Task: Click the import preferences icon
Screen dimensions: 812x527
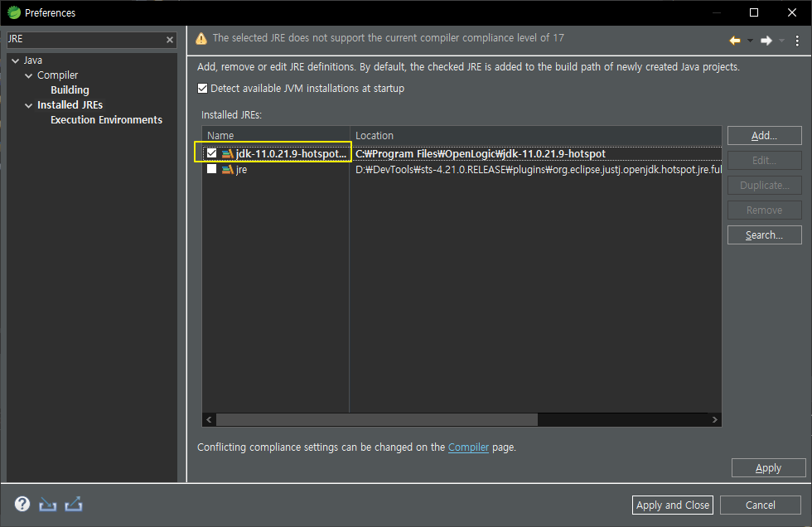Action: pyautogui.click(x=48, y=504)
